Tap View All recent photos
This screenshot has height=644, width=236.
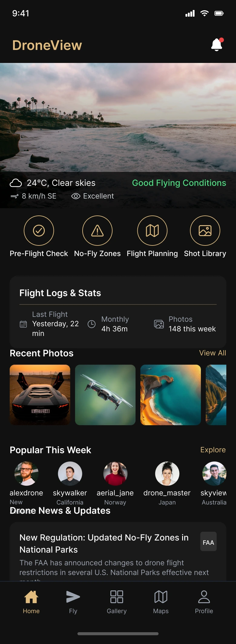pos(212,353)
